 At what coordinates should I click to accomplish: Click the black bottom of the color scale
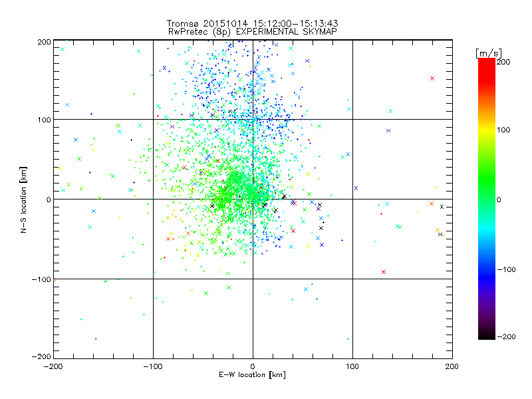click(487, 335)
